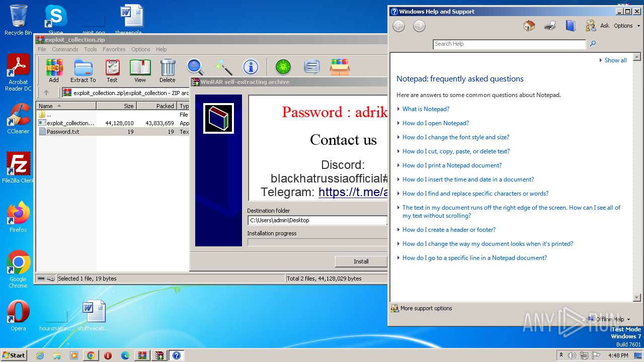Click the Installation progress bar
644x362 pixels.
[x=317, y=242]
